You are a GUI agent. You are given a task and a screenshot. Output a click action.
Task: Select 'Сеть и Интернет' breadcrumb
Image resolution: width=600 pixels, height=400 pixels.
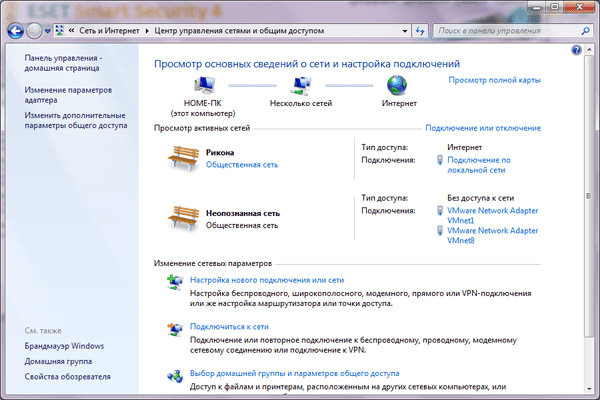click(109, 31)
